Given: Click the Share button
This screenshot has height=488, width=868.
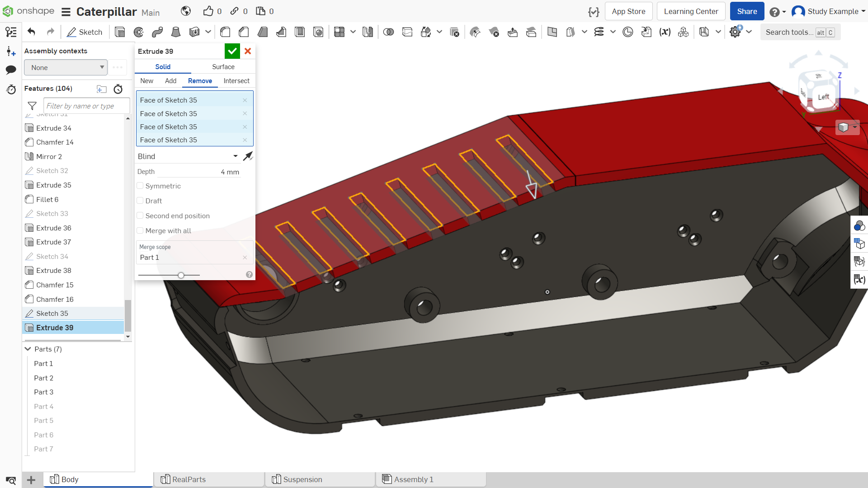Looking at the screenshot, I should click(747, 11).
